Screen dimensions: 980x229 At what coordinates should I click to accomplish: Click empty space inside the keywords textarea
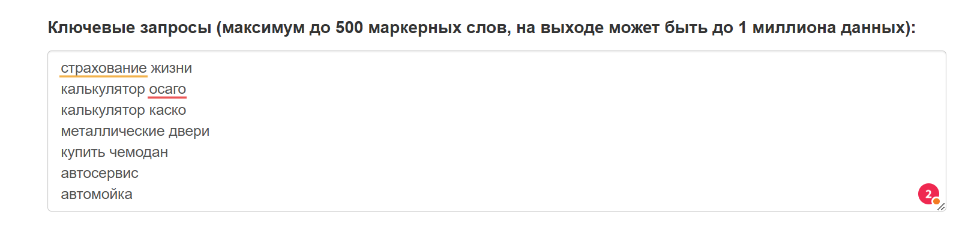pos(540,132)
